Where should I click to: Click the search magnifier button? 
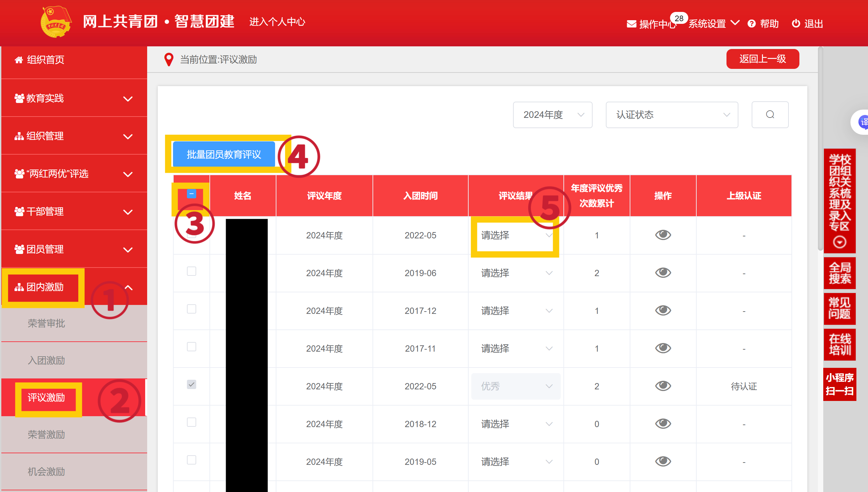pos(770,115)
